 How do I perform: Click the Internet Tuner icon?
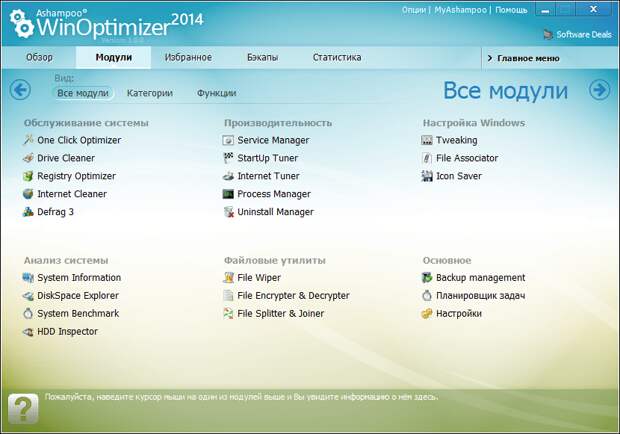pos(228,176)
